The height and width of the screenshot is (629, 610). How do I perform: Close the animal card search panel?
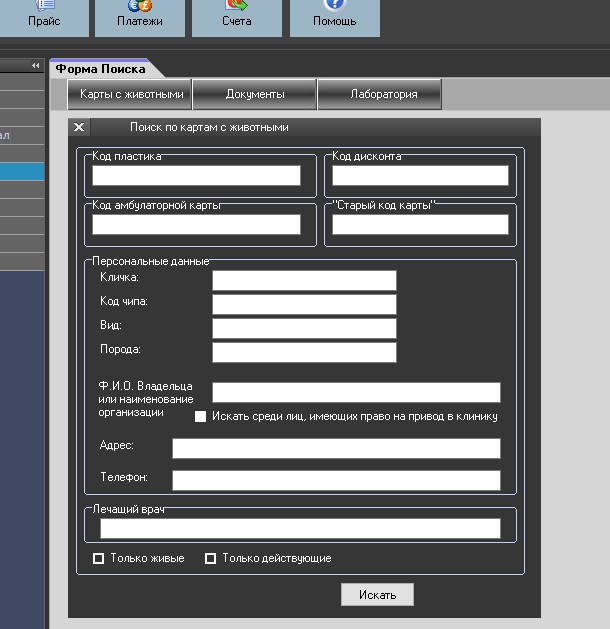[x=80, y=128]
